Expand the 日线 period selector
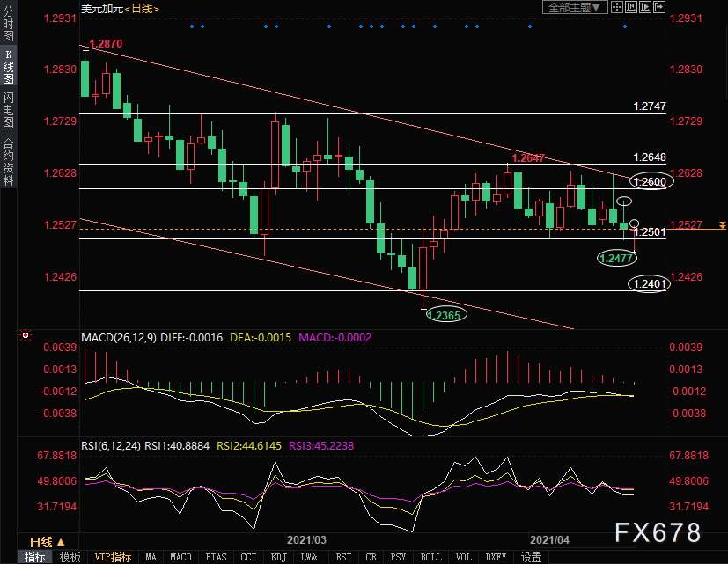The image size is (728, 564). [x=48, y=542]
